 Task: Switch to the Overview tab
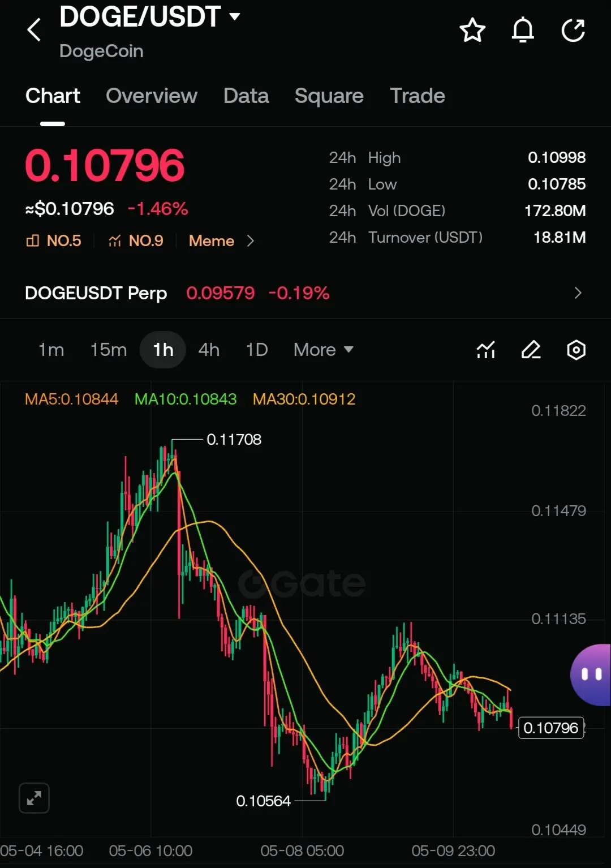[x=152, y=96]
